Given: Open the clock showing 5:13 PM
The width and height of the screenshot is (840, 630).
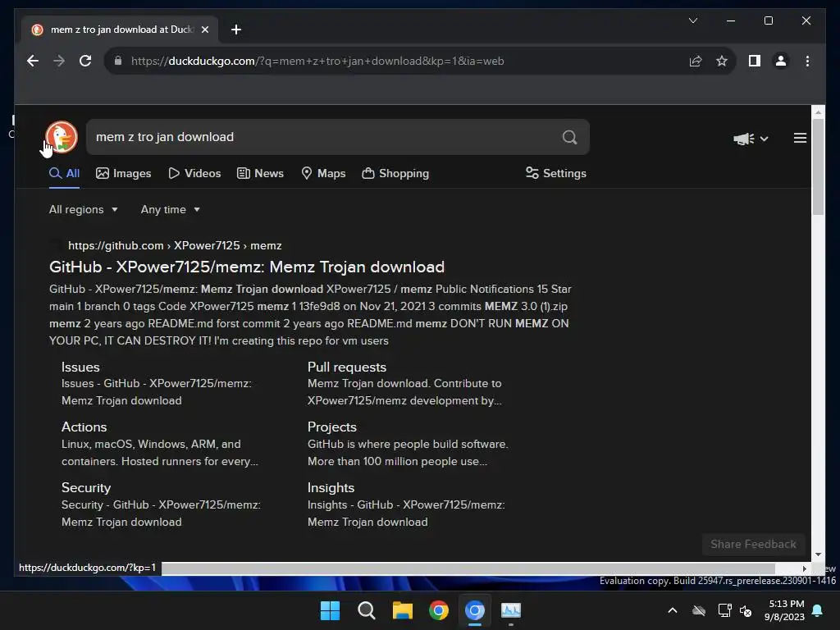Looking at the screenshot, I should coord(785,610).
